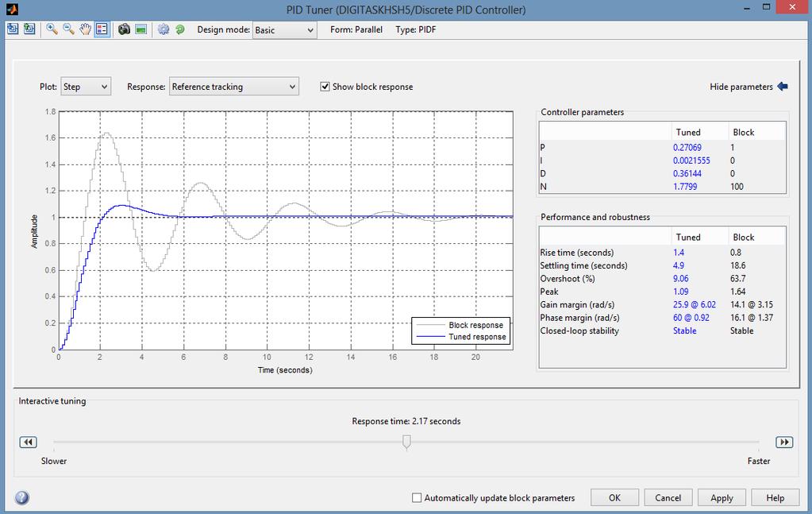Click the import plant toolbar icon
Viewport: 812px width, 514px height.
coord(13,29)
